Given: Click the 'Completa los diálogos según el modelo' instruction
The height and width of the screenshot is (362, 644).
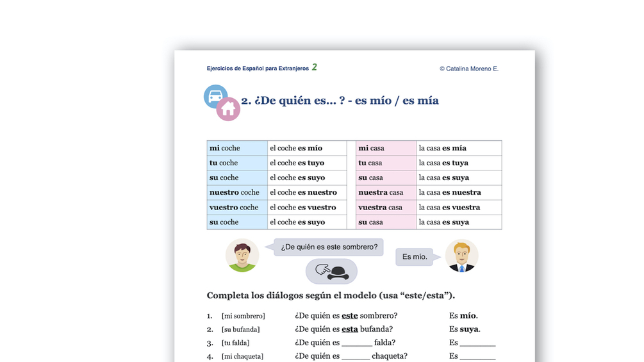Looking at the screenshot, I should point(331,295).
